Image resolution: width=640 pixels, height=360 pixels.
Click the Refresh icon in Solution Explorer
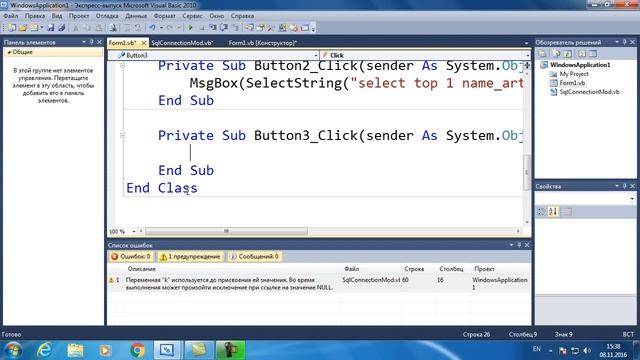(568, 53)
